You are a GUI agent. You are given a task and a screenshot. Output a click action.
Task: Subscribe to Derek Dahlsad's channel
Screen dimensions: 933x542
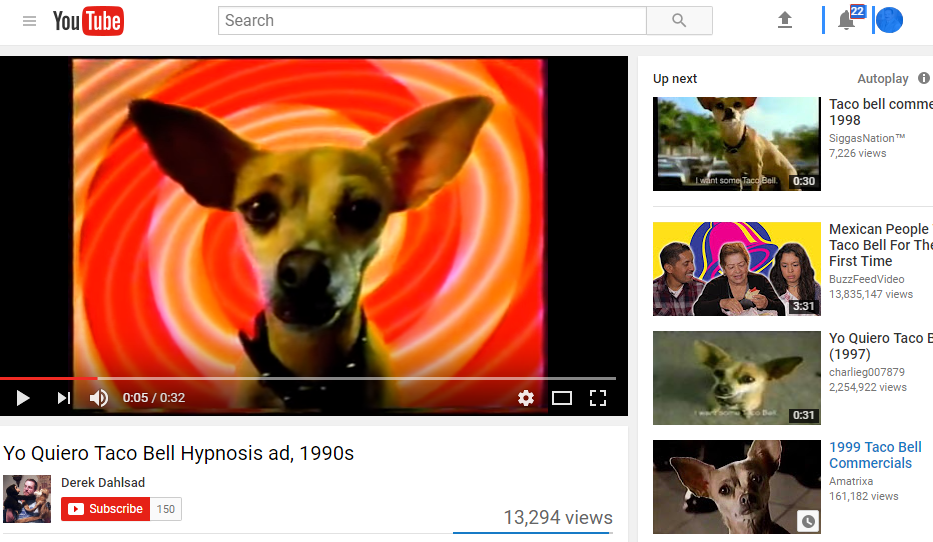[105, 509]
